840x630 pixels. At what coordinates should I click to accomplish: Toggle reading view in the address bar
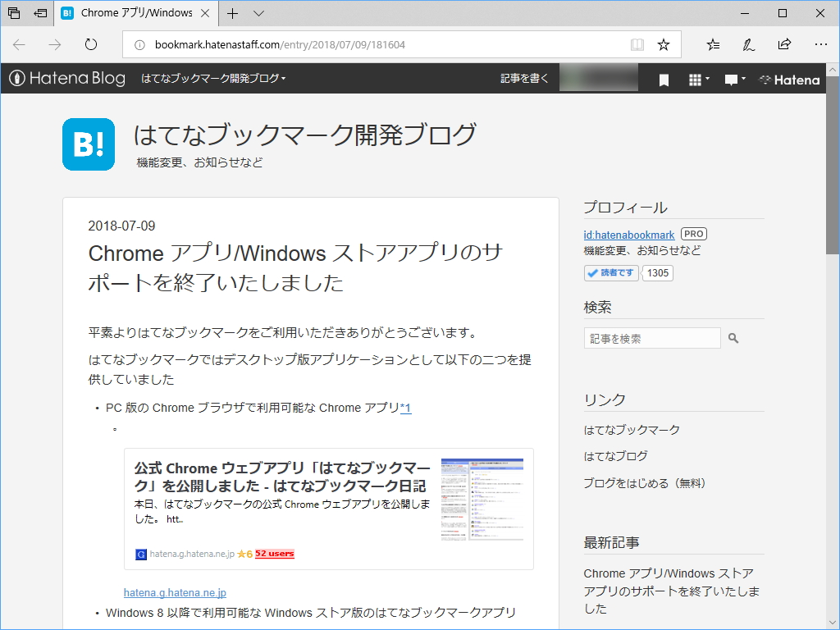637,45
